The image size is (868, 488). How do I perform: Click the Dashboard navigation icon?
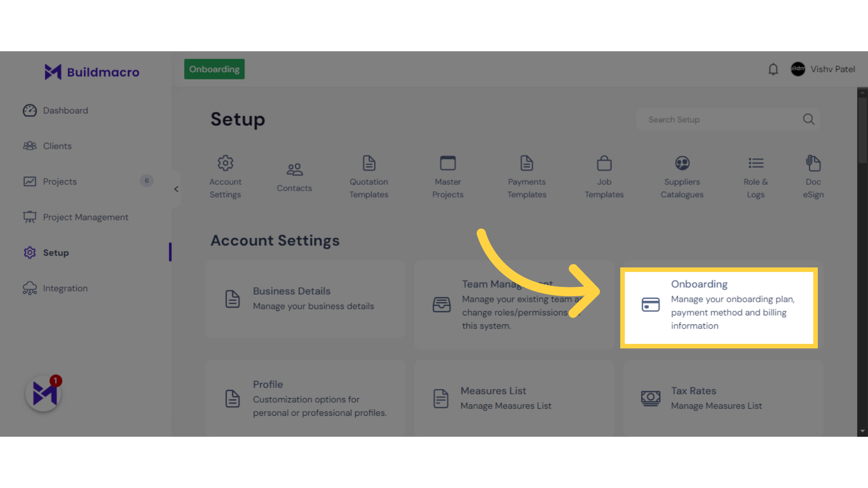[x=29, y=110]
